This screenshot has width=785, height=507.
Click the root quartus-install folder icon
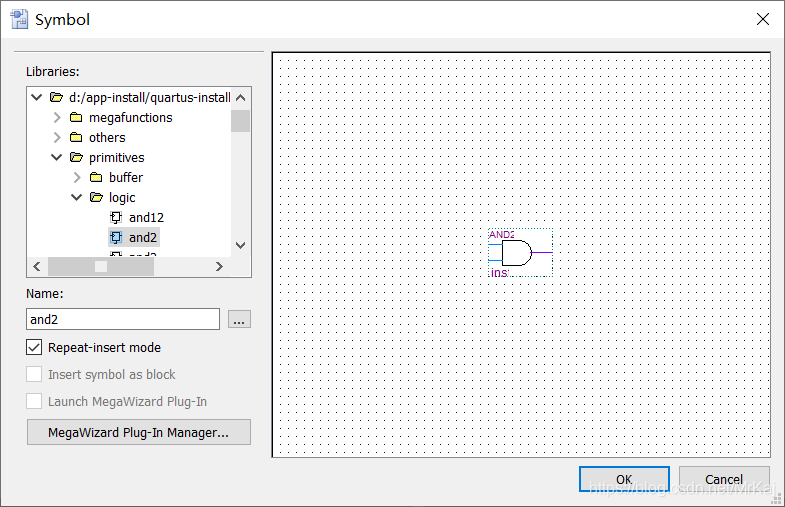tap(56, 98)
